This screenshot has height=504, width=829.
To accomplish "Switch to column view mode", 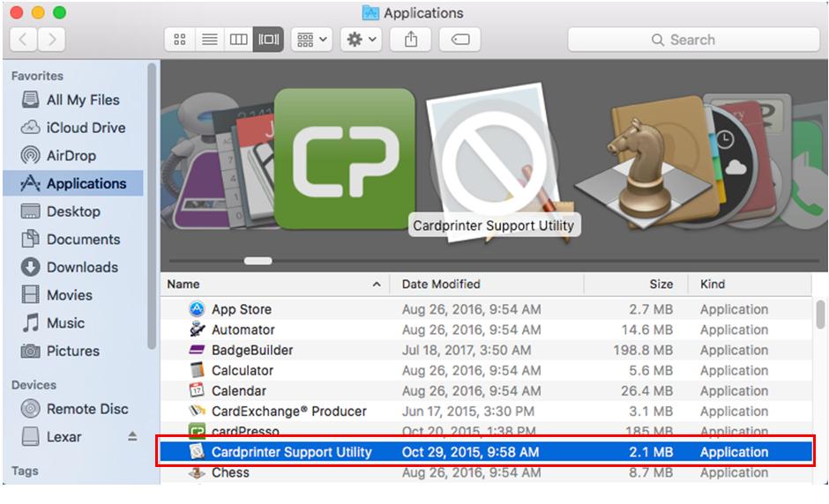I will coord(238,40).
